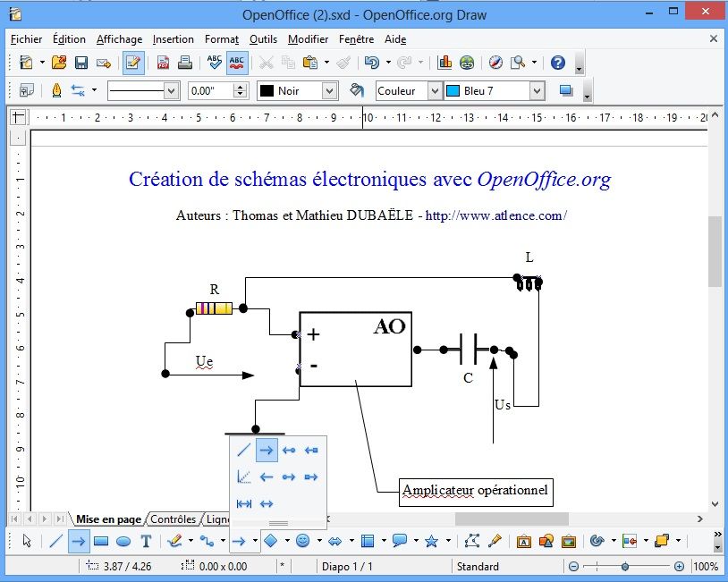Click the Bleu 7 color swatch
This screenshot has width=728, height=582.
click(453, 91)
